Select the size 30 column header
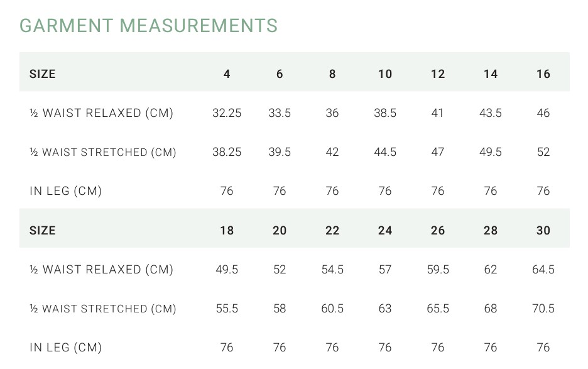Screen dimensions: 588x369 click(x=543, y=231)
